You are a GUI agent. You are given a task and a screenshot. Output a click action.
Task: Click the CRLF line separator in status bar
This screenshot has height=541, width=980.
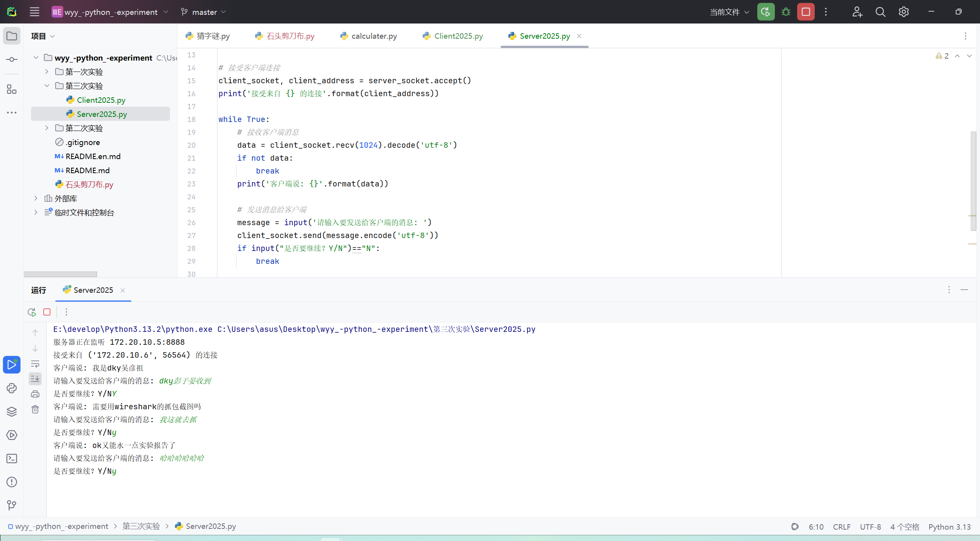[x=841, y=527]
